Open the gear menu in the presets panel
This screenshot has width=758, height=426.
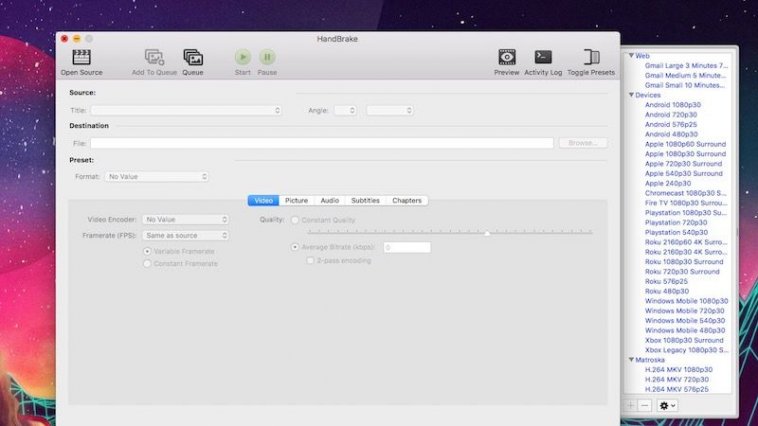pos(667,405)
